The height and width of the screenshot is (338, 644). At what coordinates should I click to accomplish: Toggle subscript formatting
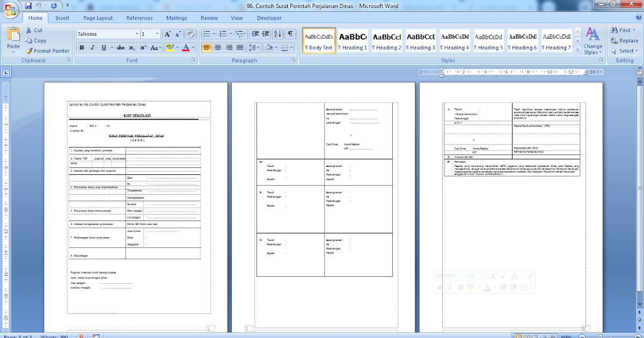click(133, 47)
